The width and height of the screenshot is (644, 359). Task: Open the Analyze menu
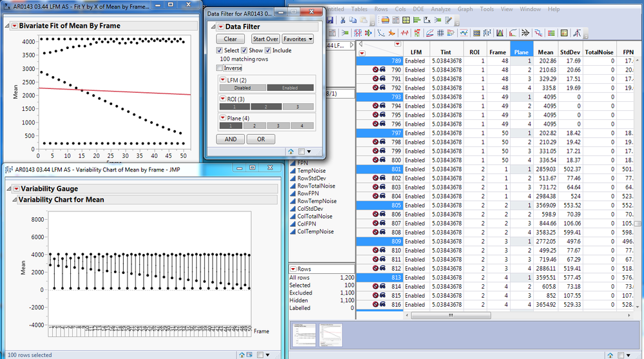pyautogui.click(x=441, y=10)
